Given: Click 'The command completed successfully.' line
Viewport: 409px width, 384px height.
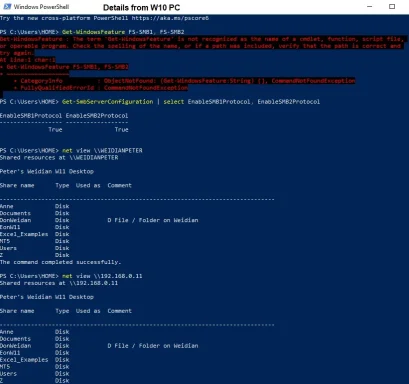Looking at the screenshot, I should pos(61,262).
